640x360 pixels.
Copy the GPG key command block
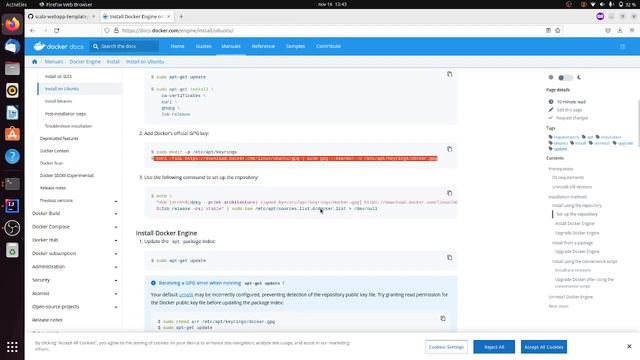449,149
